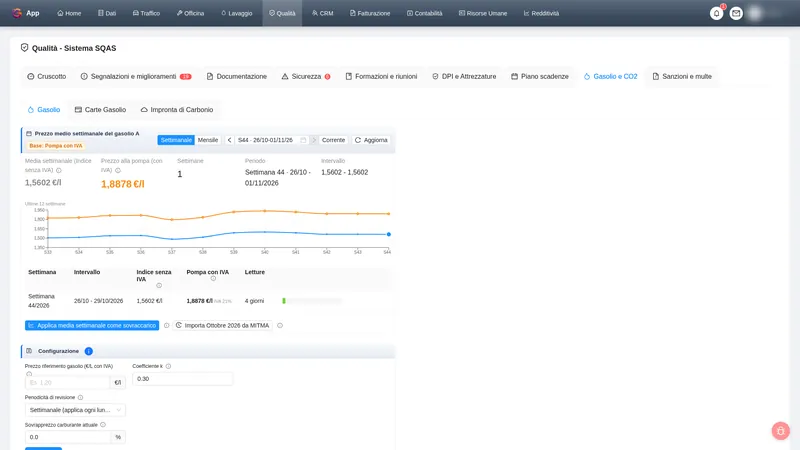Click the Base: Pompa con IVA tag
This screenshot has height=450, width=800.
click(x=56, y=146)
